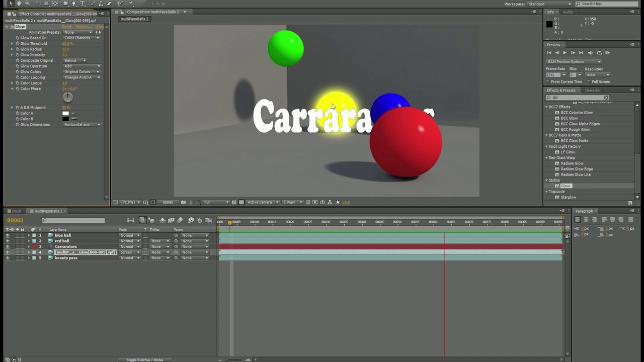Click the Glow Threshold stopwatch icon

coord(17,44)
